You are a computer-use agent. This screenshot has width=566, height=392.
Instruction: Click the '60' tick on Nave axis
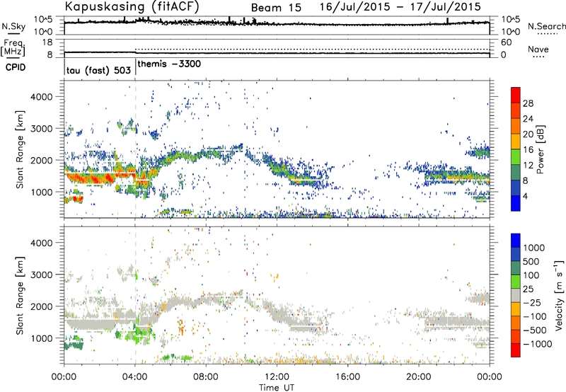506,42
